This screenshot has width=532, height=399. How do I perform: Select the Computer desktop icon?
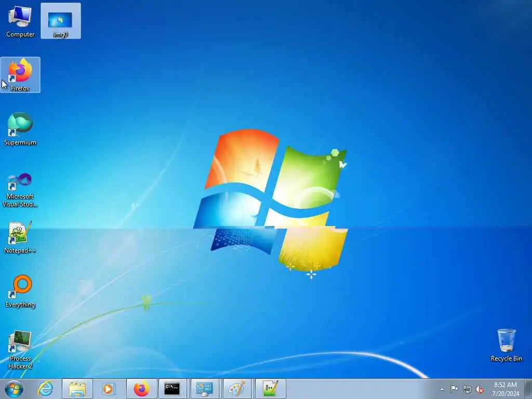[x=20, y=21]
